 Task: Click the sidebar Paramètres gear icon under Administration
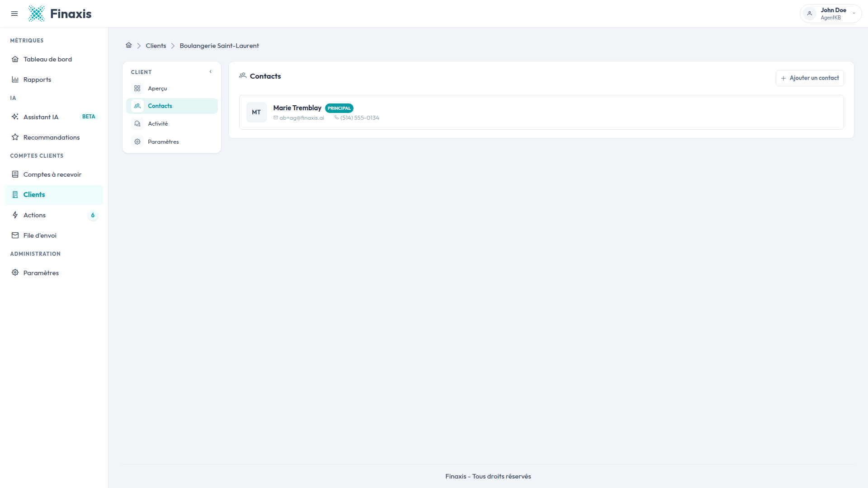click(x=15, y=272)
